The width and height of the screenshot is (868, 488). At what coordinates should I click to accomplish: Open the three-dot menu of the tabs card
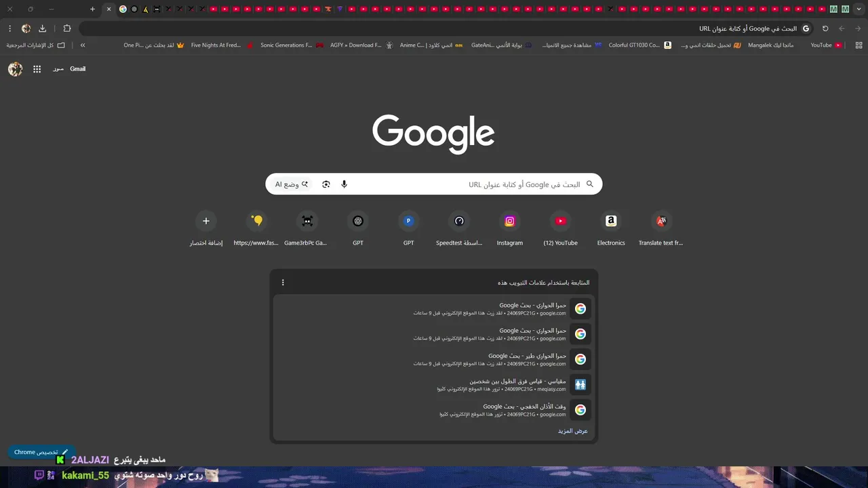283,283
